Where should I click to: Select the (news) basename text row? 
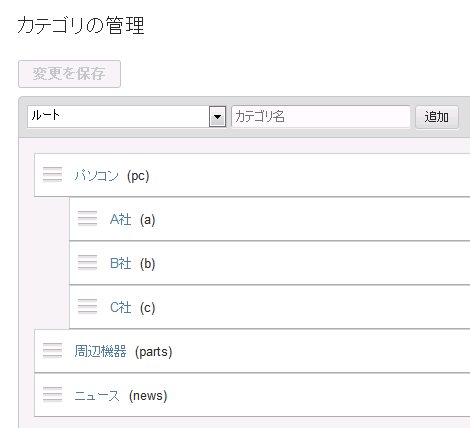[x=148, y=396]
